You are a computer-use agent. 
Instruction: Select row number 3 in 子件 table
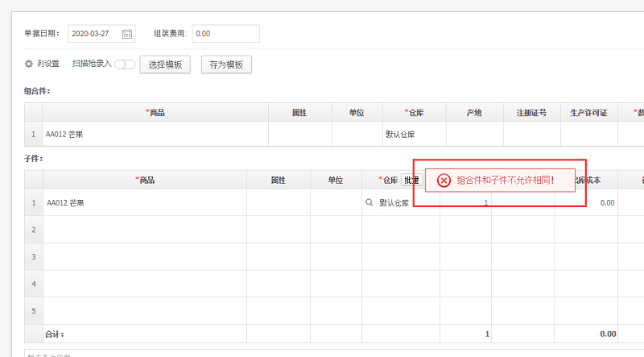pos(34,257)
